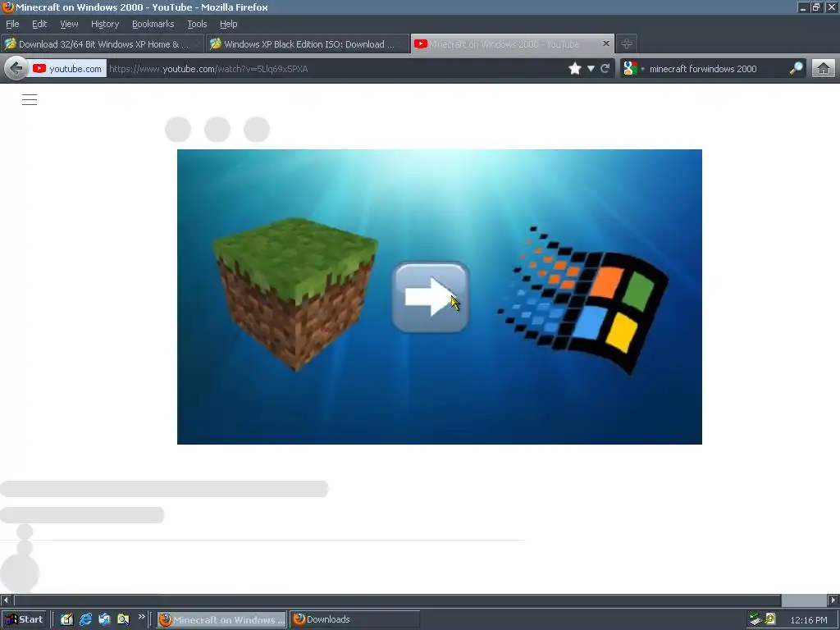Click the left scroll arrow
Viewport: 840px width, 630px height.
tap(6, 600)
